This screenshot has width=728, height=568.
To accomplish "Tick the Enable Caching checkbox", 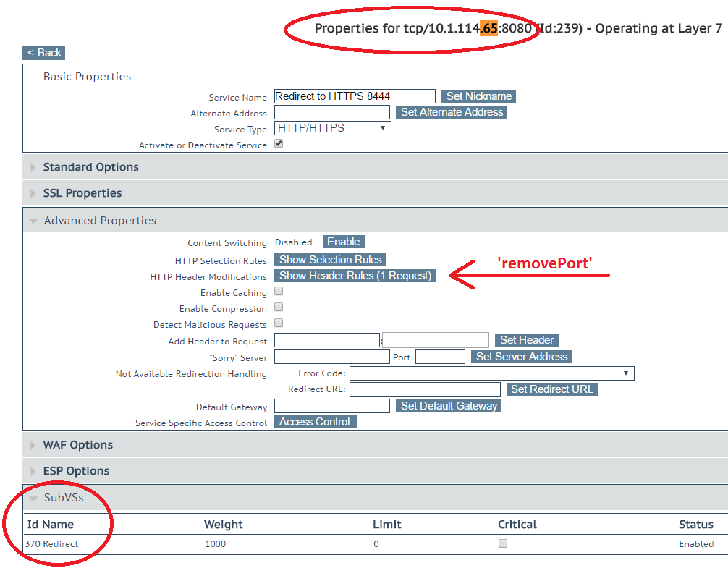I will [279, 292].
